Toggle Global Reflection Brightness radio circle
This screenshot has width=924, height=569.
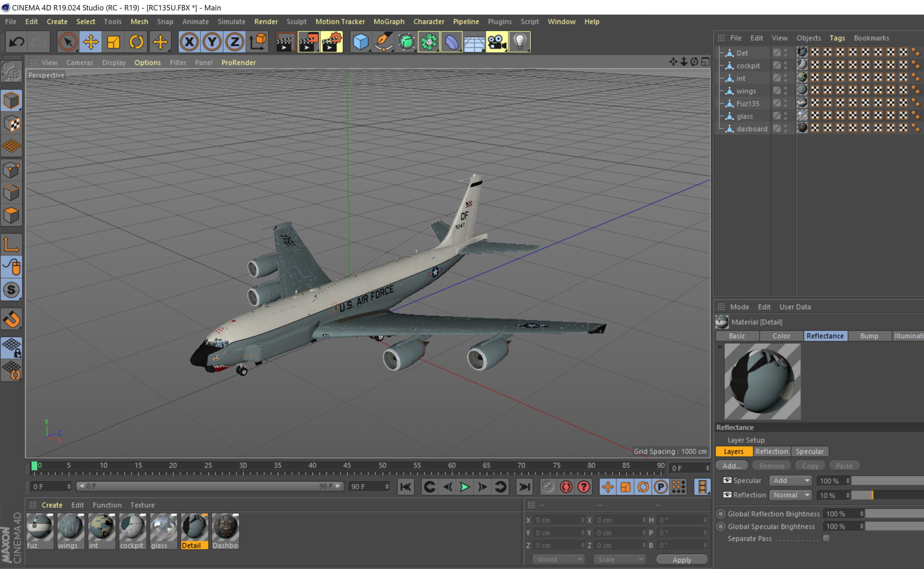coord(721,514)
